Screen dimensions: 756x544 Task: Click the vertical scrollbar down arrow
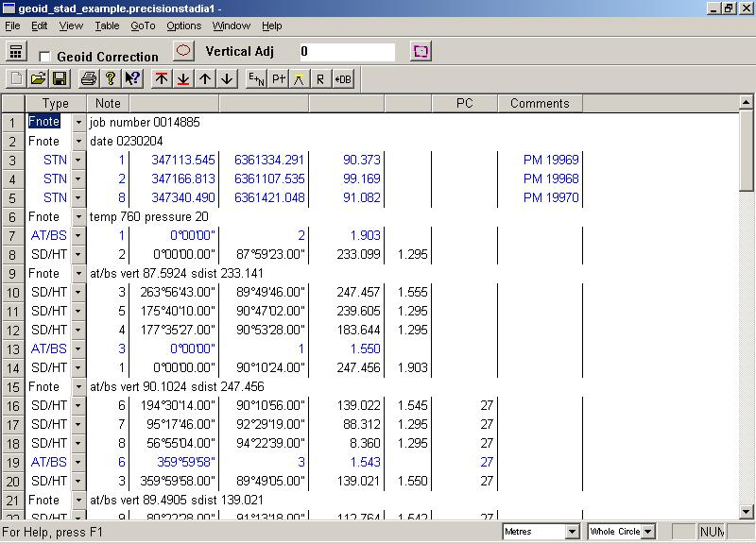[747, 511]
